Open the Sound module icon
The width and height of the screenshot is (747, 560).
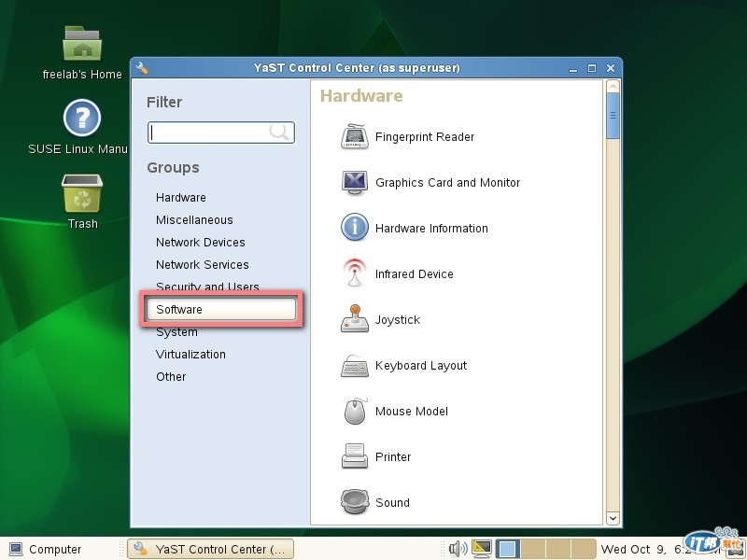pos(355,501)
